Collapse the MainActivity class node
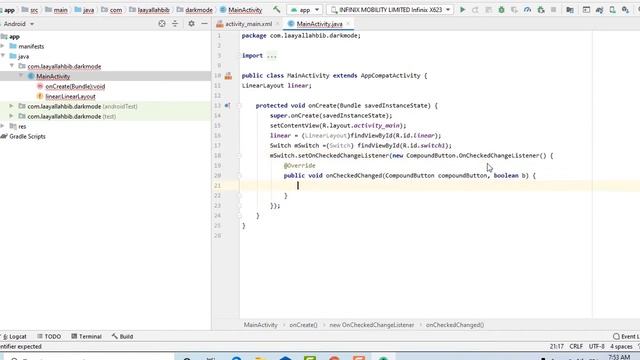The image size is (640, 360). (x=21, y=76)
